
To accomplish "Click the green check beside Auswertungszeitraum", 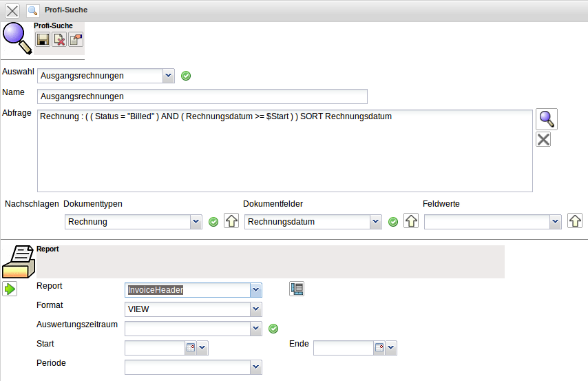I will coord(273,329).
